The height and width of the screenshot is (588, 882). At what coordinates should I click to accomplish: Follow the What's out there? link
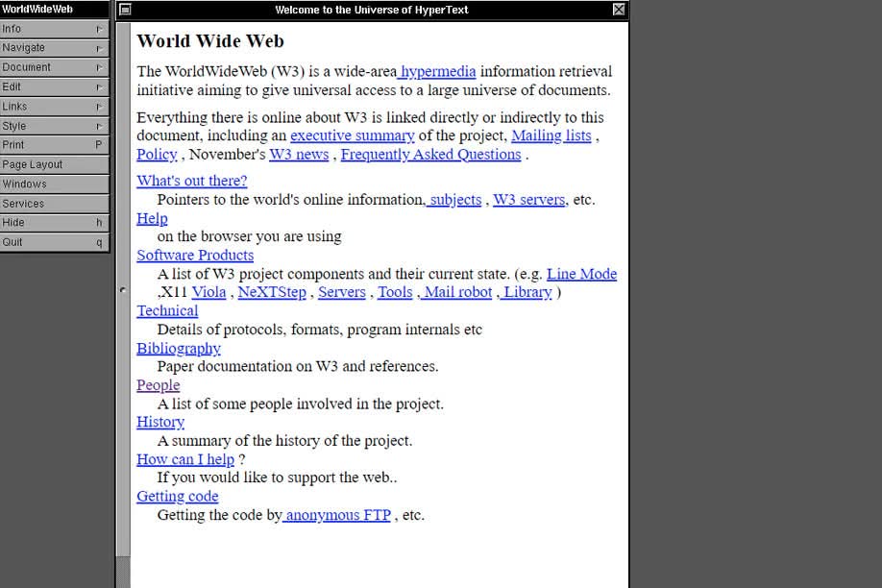[192, 181]
